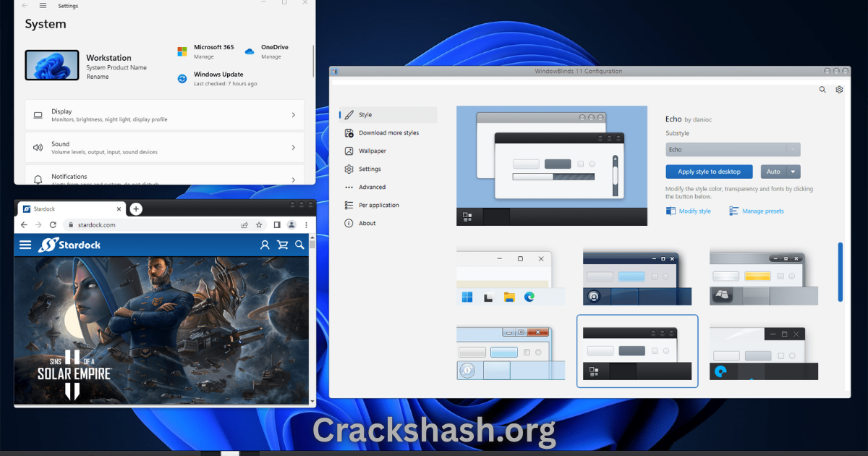This screenshot has width=868, height=456.
Task: Bookmark this page with the star icon
Action: pyautogui.click(x=258, y=225)
